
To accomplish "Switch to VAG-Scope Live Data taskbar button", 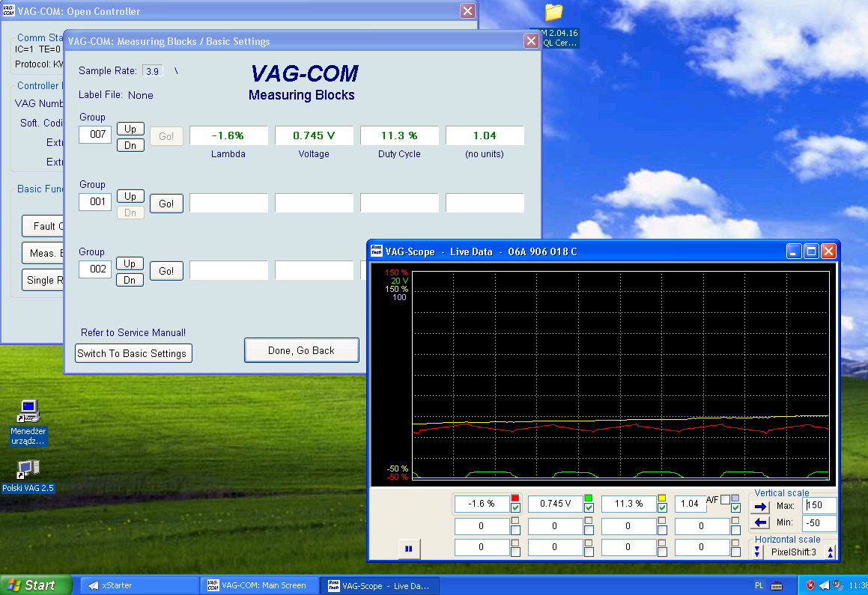I will point(380,585).
